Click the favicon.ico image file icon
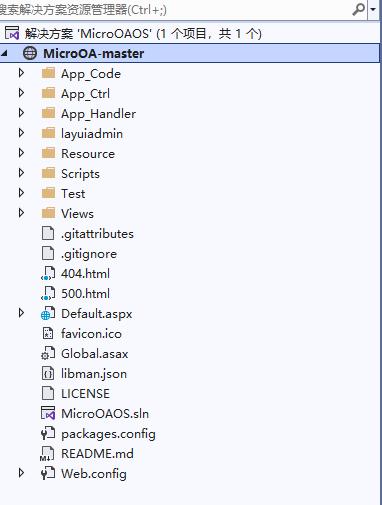 click(48, 333)
